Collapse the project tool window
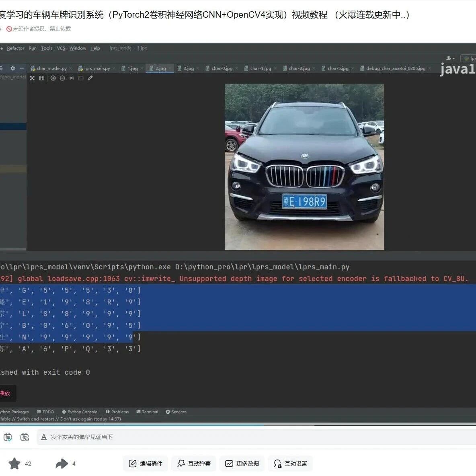476x476 pixels. click(22, 68)
